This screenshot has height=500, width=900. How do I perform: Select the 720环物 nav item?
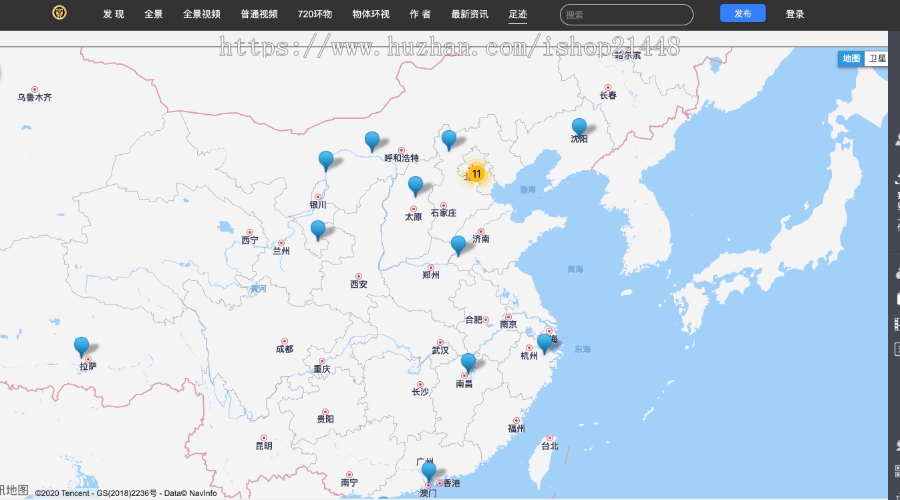(x=315, y=14)
